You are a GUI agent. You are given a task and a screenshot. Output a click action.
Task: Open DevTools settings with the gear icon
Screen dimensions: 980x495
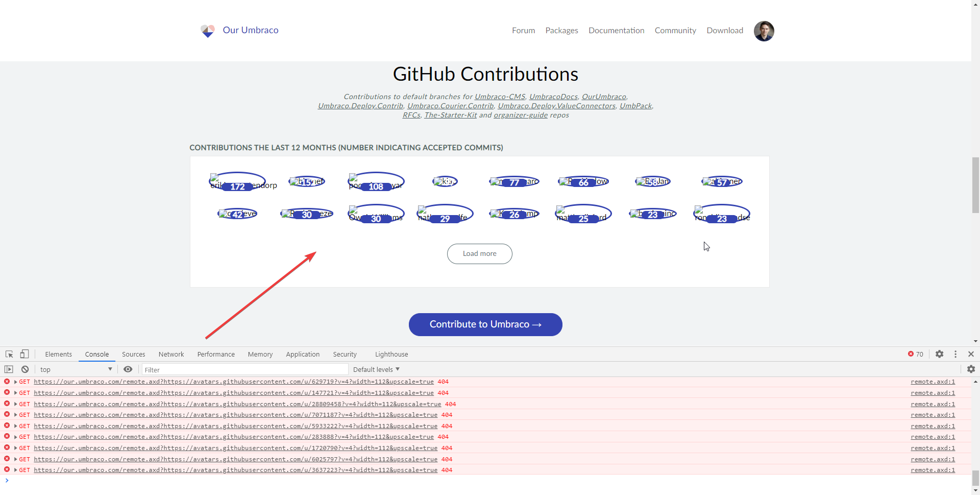click(940, 354)
